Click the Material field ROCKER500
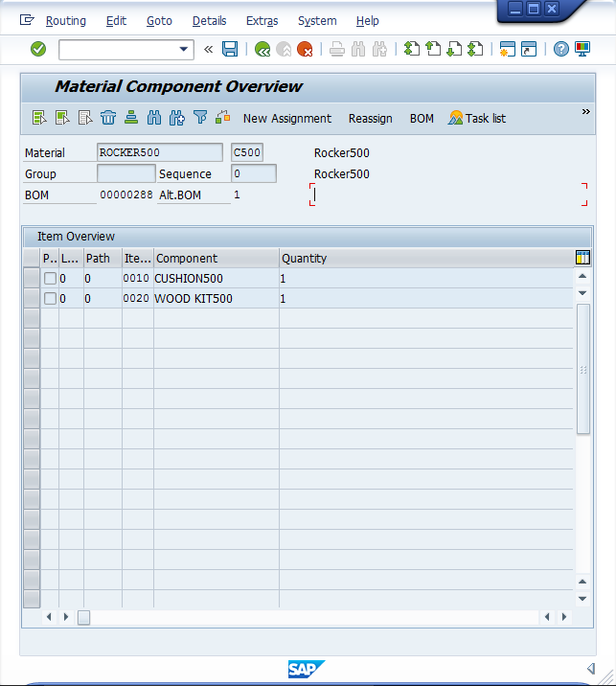Screen dimensions: 616x686 click(160, 152)
